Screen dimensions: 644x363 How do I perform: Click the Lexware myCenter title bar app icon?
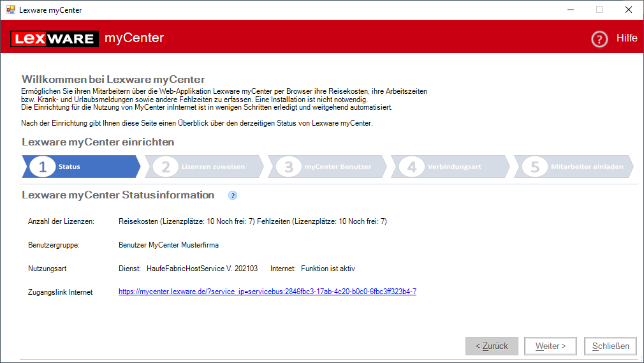click(11, 10)
